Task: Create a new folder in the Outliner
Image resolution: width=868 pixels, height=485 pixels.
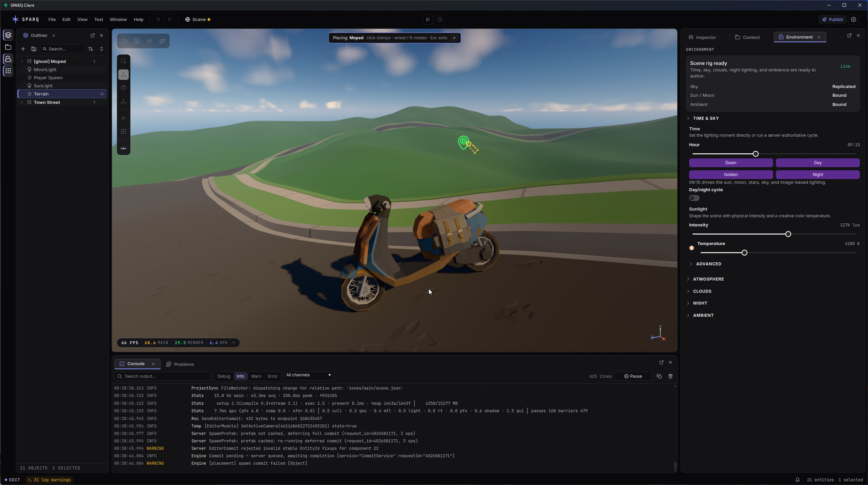Action: click(34, 49)
